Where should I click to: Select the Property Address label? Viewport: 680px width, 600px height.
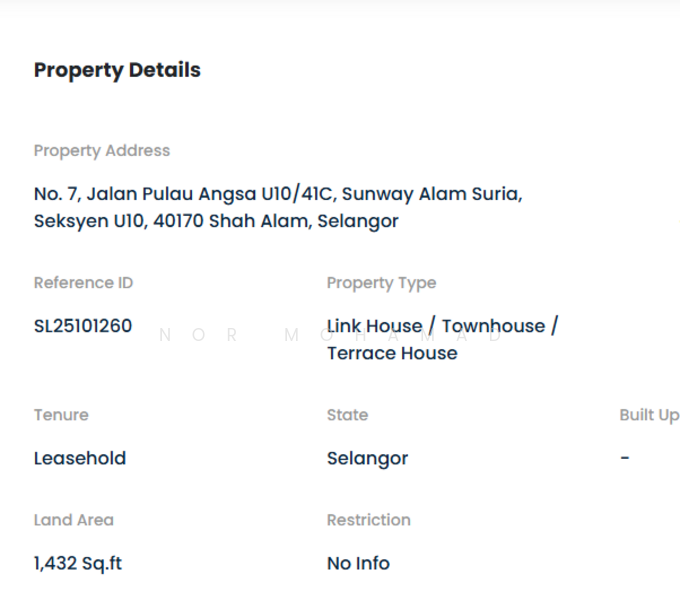coord(102,151)
